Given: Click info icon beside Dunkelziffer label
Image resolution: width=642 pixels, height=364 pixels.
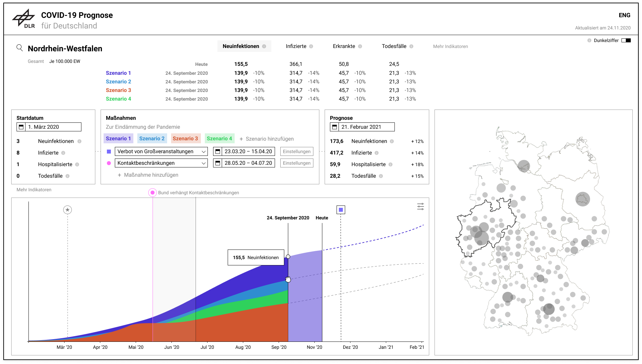Looking at the screenshot, I should pos(589,40).
